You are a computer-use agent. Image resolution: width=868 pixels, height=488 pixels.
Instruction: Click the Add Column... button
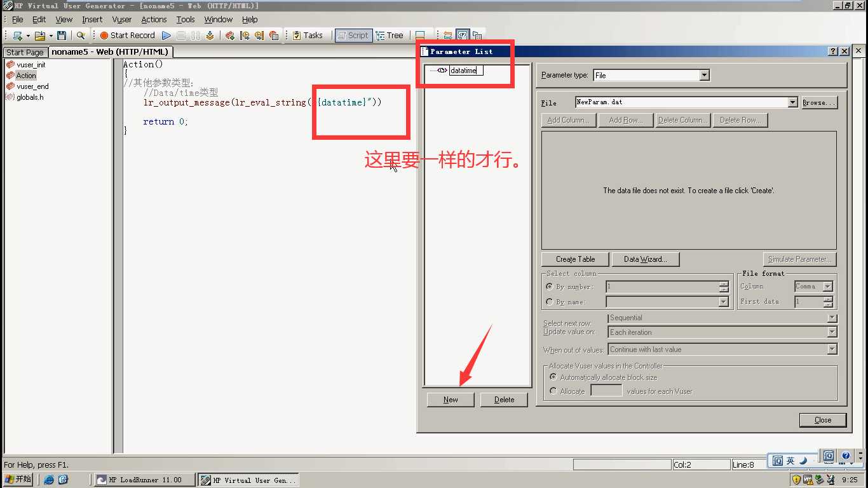coord(568,120)
